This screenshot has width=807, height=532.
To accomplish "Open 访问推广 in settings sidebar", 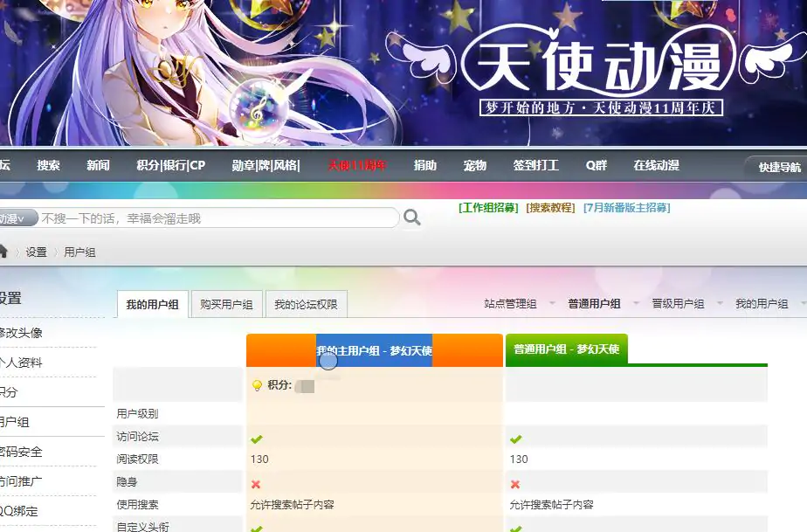I will 21,481.
